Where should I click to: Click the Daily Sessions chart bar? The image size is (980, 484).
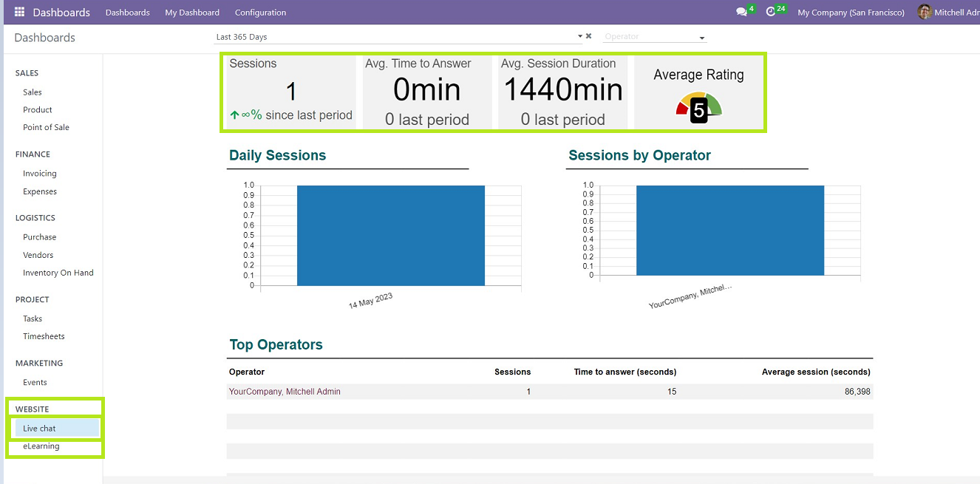pyautogui.click(x=391, y=235)
